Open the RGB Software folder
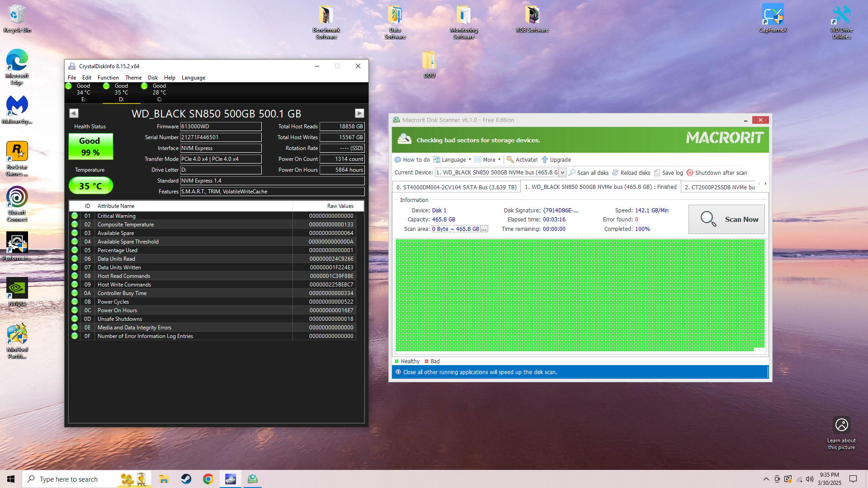 tap(532, 19)
